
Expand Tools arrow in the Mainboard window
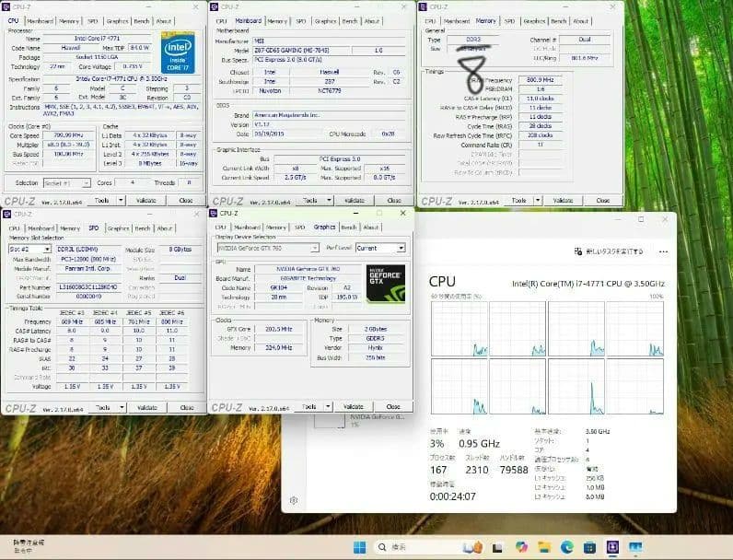(x=329, y=201)
